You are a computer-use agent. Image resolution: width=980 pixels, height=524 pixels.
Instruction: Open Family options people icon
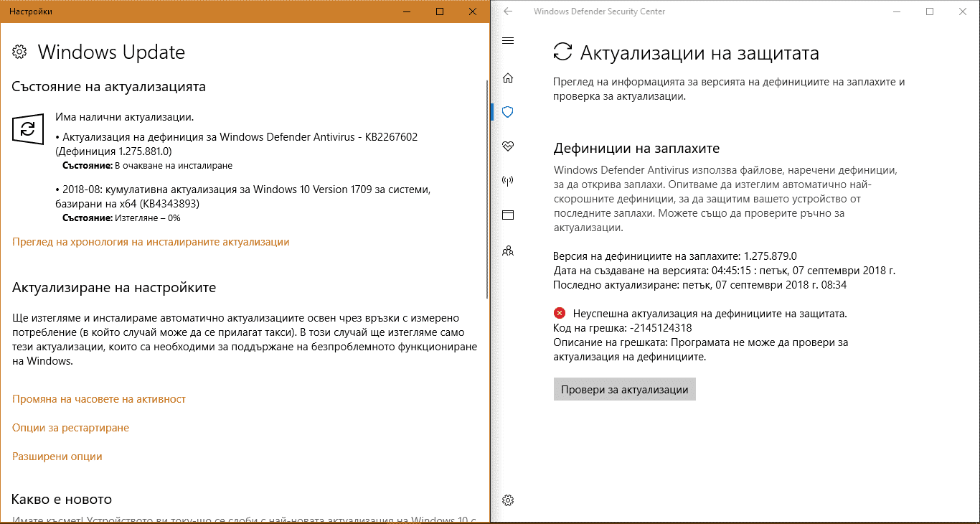508,251
